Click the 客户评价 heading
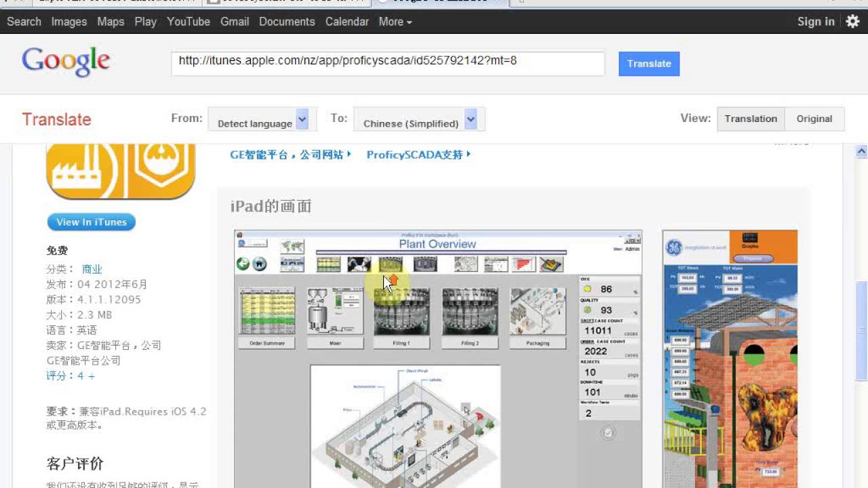 pos(75,464)
